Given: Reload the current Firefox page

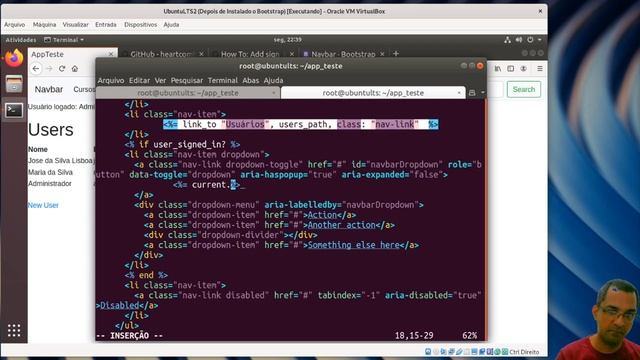Looking at the screenshot, I should [x=62, y=69].
